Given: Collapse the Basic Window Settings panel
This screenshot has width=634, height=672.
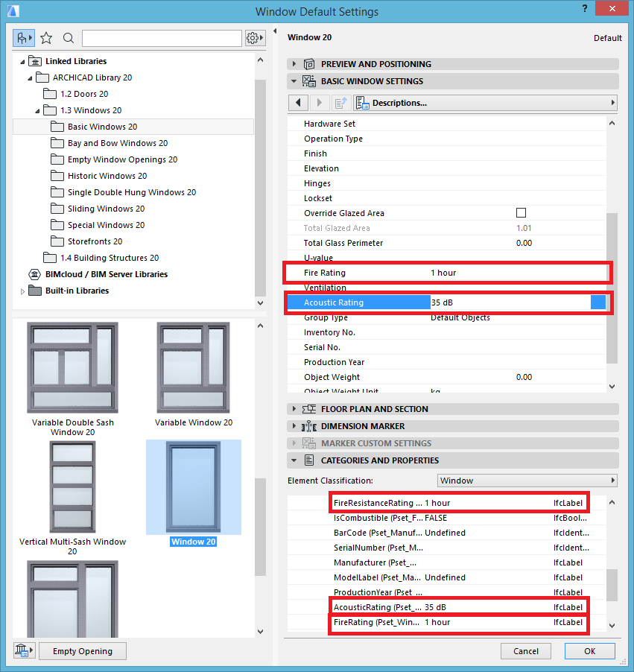Looking at the screenshot, I should (294, 81).
